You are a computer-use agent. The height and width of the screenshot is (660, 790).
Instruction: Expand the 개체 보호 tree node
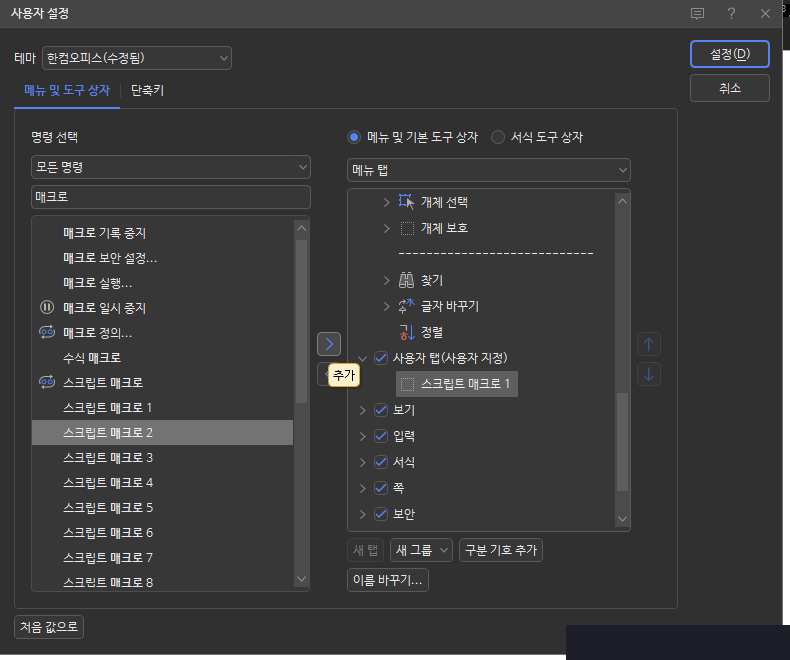[386, 228]
